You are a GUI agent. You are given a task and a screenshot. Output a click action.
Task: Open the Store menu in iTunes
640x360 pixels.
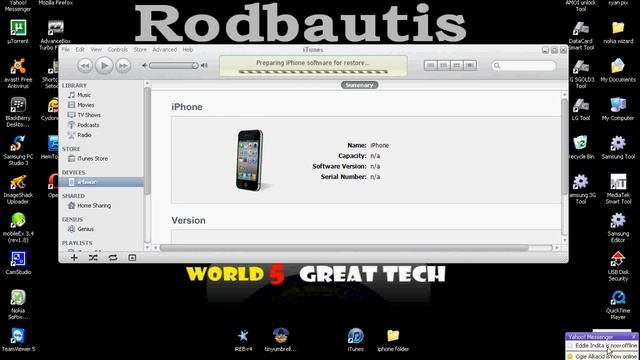tap(140, 49)
